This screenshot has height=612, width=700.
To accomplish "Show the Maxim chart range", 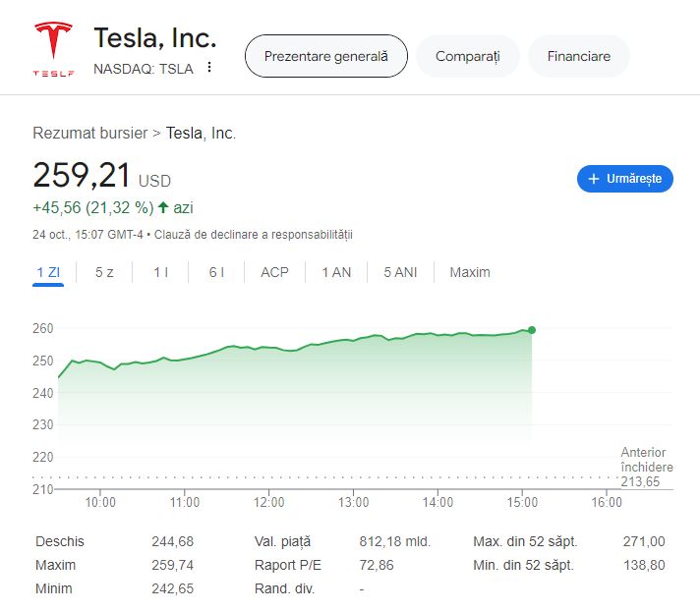I will click(x=470, y=272).
